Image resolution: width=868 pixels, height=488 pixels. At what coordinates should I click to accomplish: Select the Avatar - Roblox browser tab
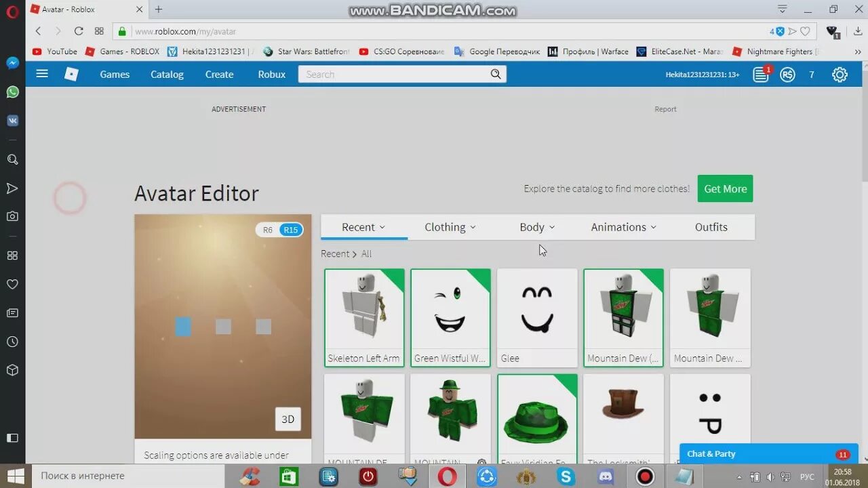[87, 9]
